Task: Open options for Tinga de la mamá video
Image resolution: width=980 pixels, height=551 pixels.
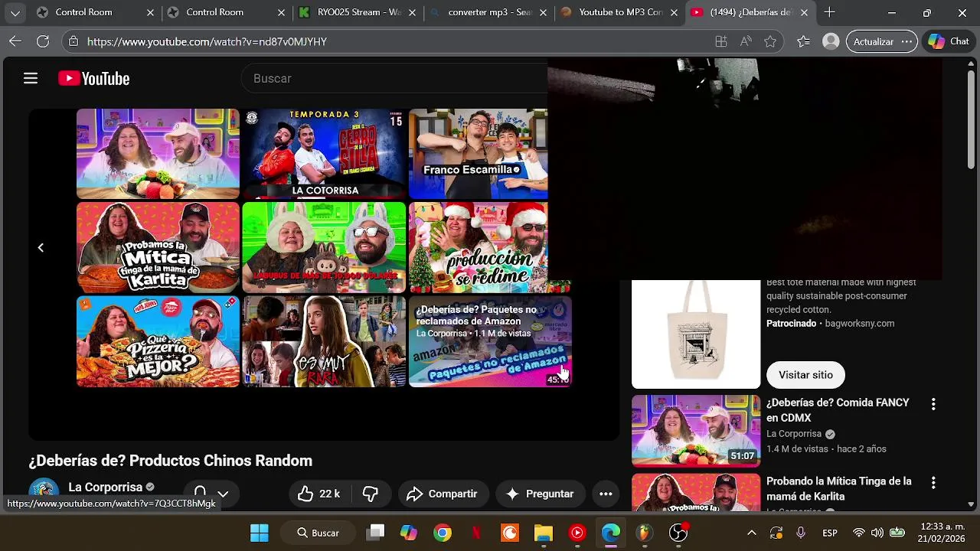Action: click(x=933, y=482)
